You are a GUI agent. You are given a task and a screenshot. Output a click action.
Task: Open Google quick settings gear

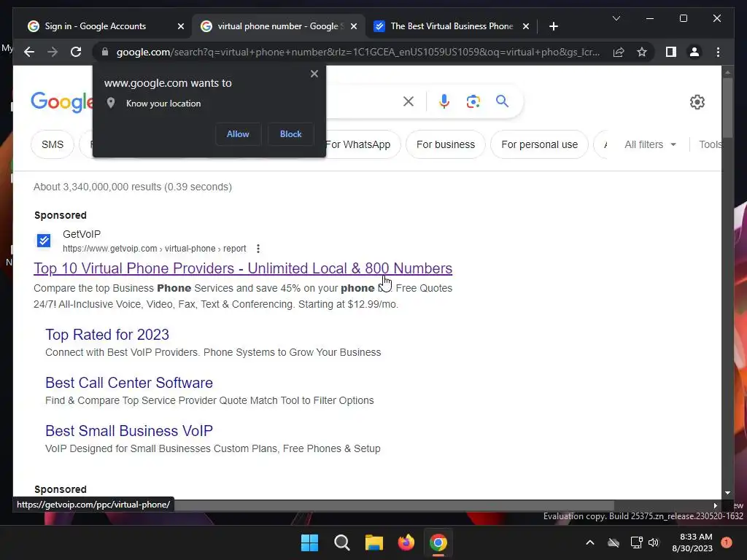tap(697, 102)
